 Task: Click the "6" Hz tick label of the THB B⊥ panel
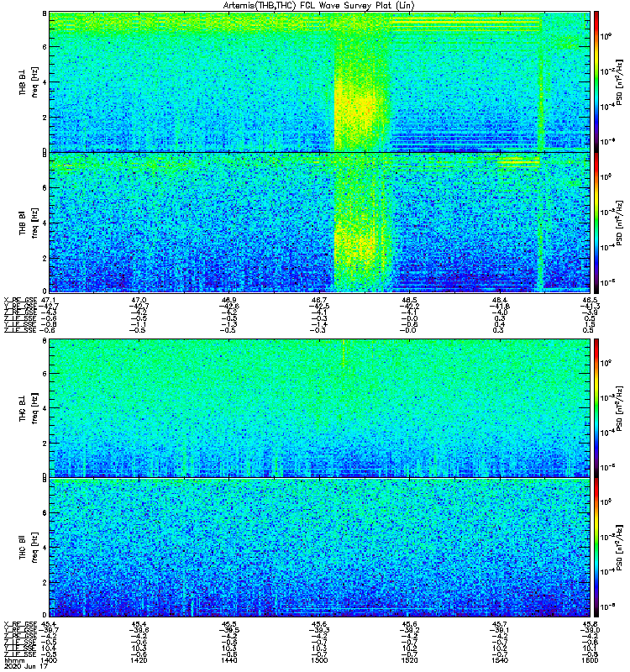(45, 47)
